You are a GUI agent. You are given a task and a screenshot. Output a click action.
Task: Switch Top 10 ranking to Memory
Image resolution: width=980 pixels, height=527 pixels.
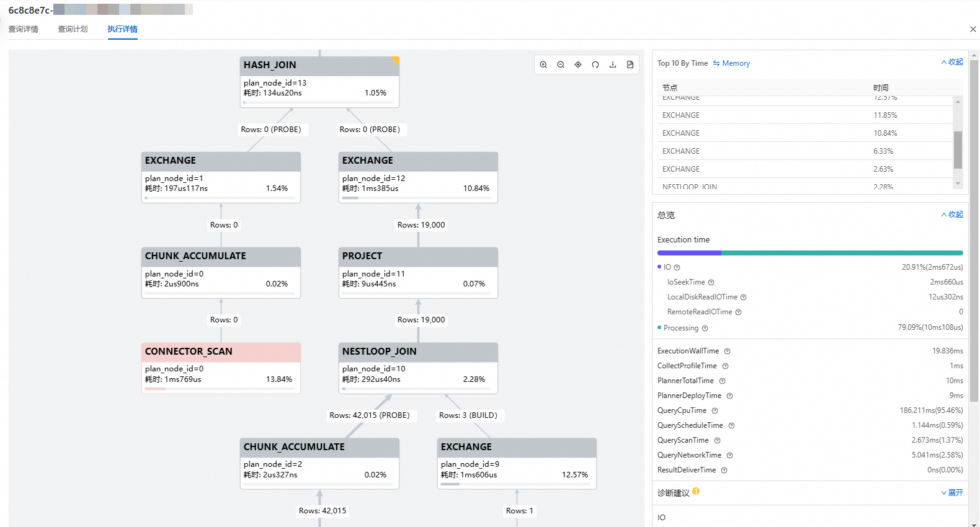732,63
